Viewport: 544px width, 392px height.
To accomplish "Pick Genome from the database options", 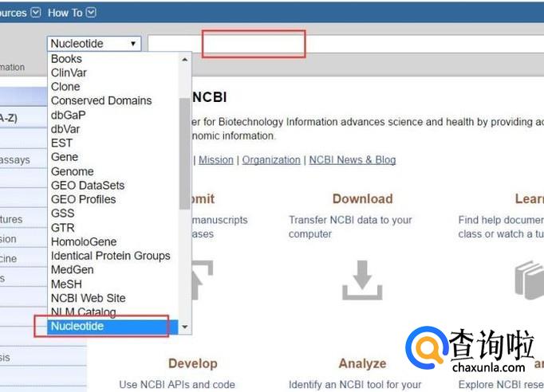I will pyautogui.click(x=112, y=171).
